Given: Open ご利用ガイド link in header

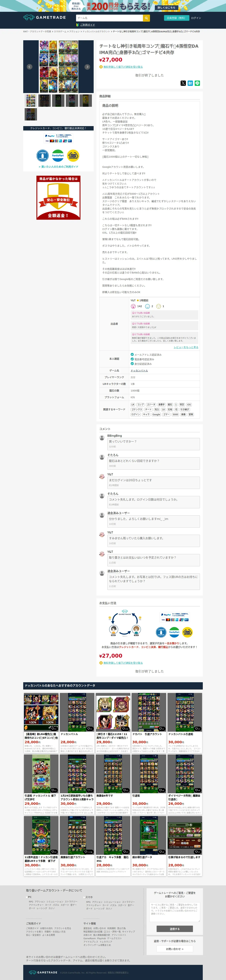Looking at the screenshot, I should click(x=87, y=25).
